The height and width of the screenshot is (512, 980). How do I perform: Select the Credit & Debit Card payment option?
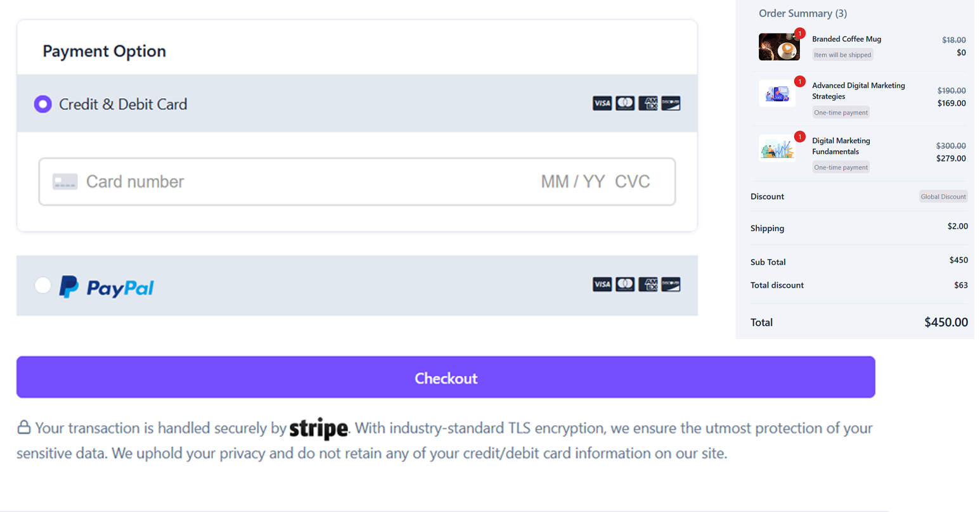point(42,103)
